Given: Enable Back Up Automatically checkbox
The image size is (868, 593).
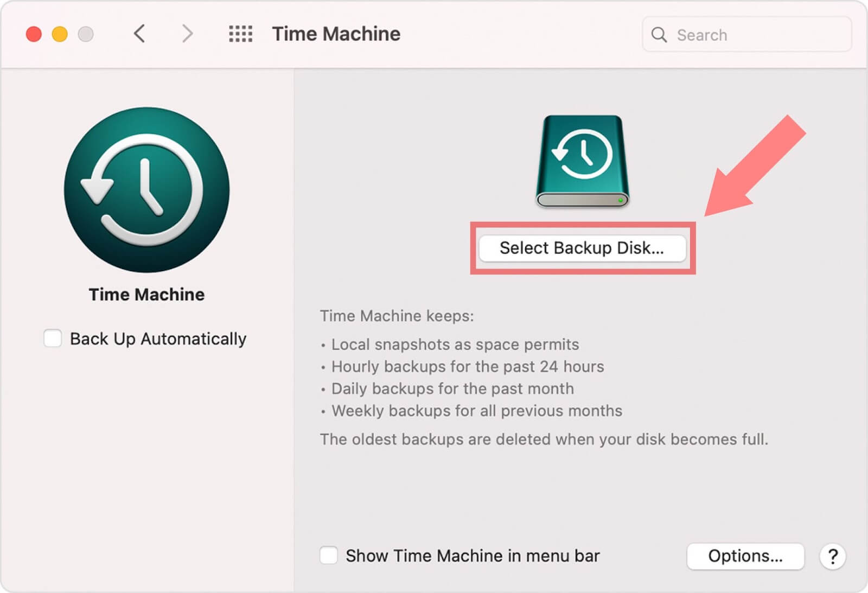Looking at the screenshot, I should (x=53, y=338).
